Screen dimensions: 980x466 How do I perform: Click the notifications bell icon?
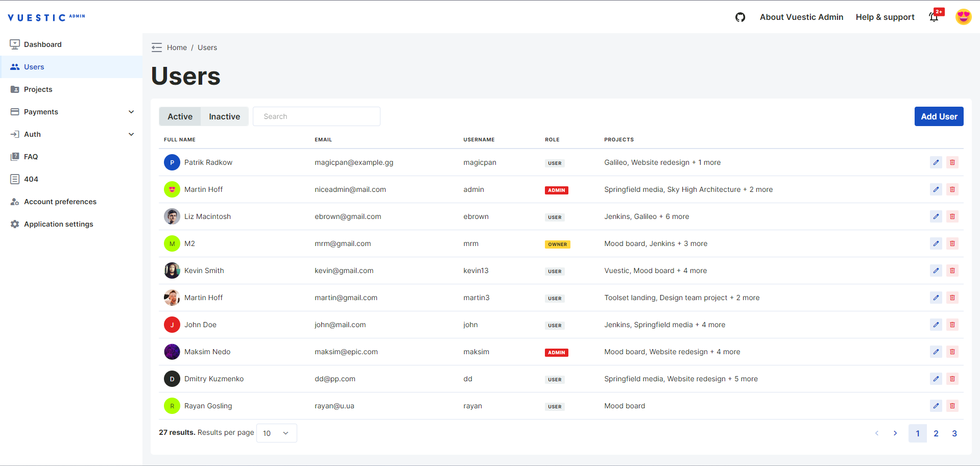[x=934, y=17]
